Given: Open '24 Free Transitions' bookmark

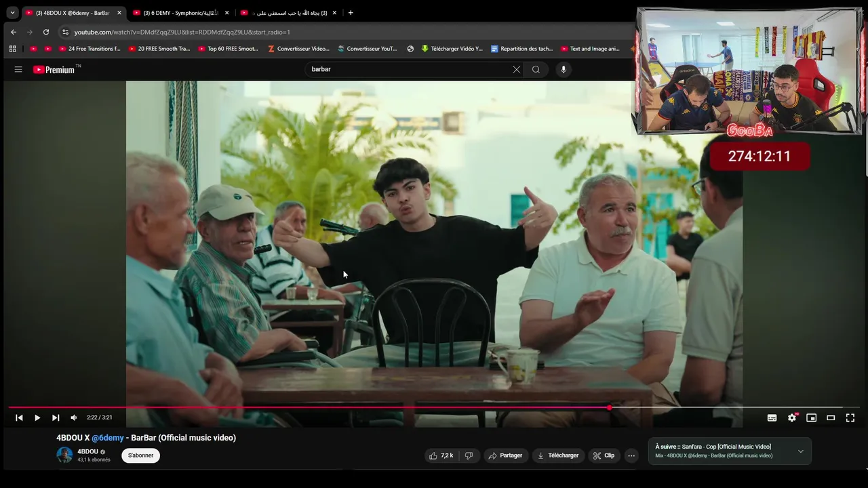Looking at the screenshot, I should (90, 49).
